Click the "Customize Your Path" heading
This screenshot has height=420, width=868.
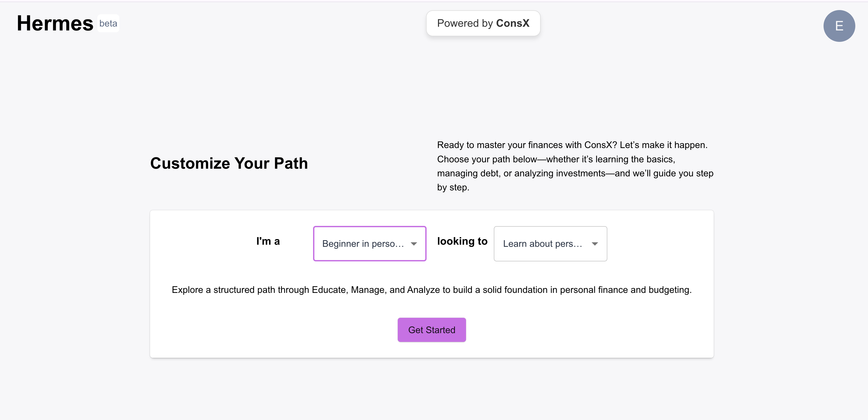pyautogui.click(x=229, y=163)
